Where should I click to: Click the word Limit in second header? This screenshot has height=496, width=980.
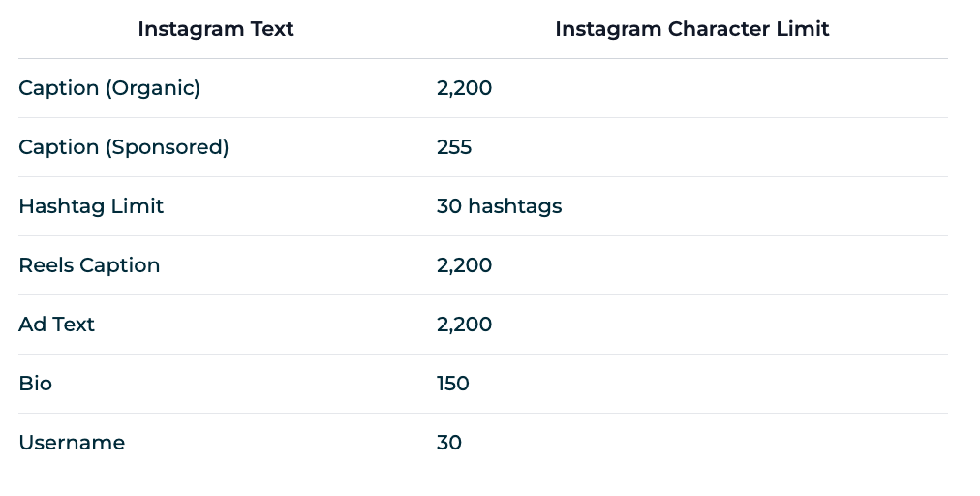803,29
